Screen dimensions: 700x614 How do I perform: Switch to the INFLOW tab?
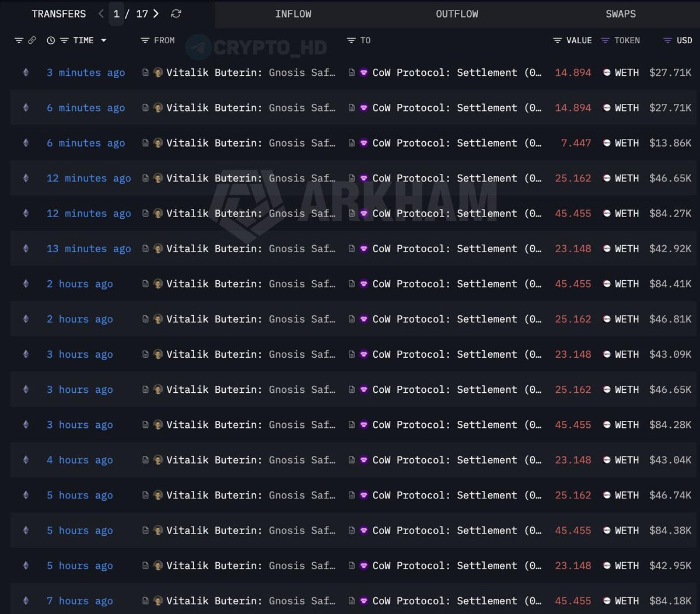(293, 13)
